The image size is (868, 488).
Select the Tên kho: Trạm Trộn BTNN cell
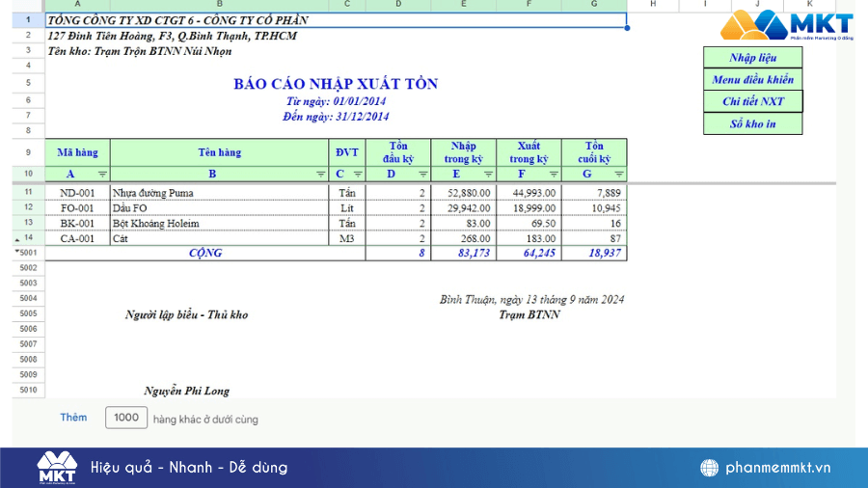pos(140,51)
